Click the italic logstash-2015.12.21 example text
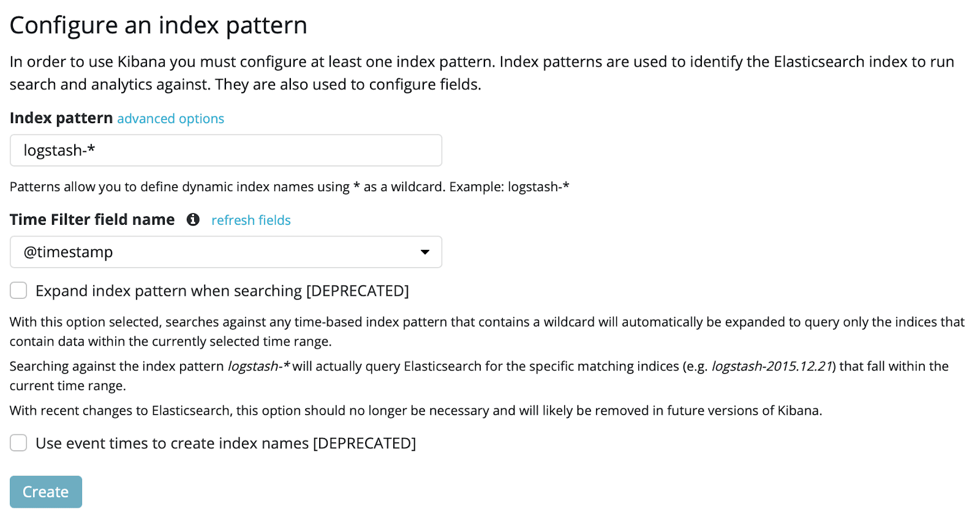 point(772,366)
